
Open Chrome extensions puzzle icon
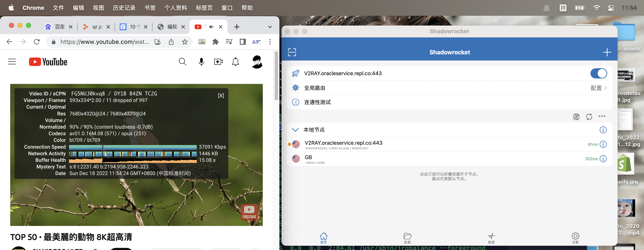point(216,42)
